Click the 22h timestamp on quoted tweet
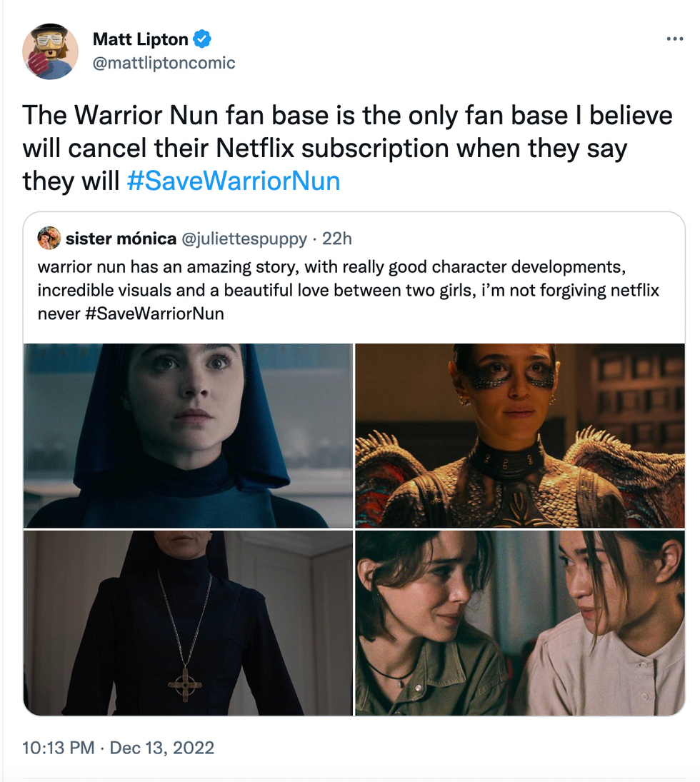Image resolution: width=700 pixels, height=782 pixels. (336, 239)
